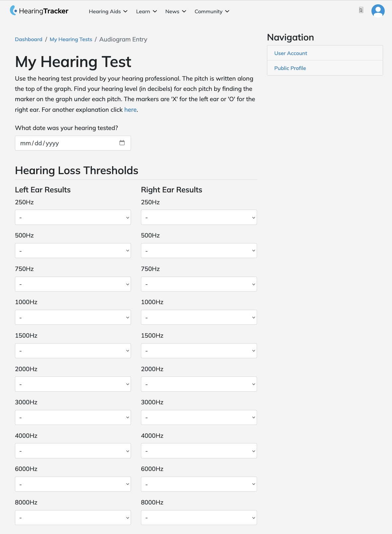Open Public Profile in Navigation
Image resolution: width=392 pixels, height=534 pixels.
click(x=290, y=68)
